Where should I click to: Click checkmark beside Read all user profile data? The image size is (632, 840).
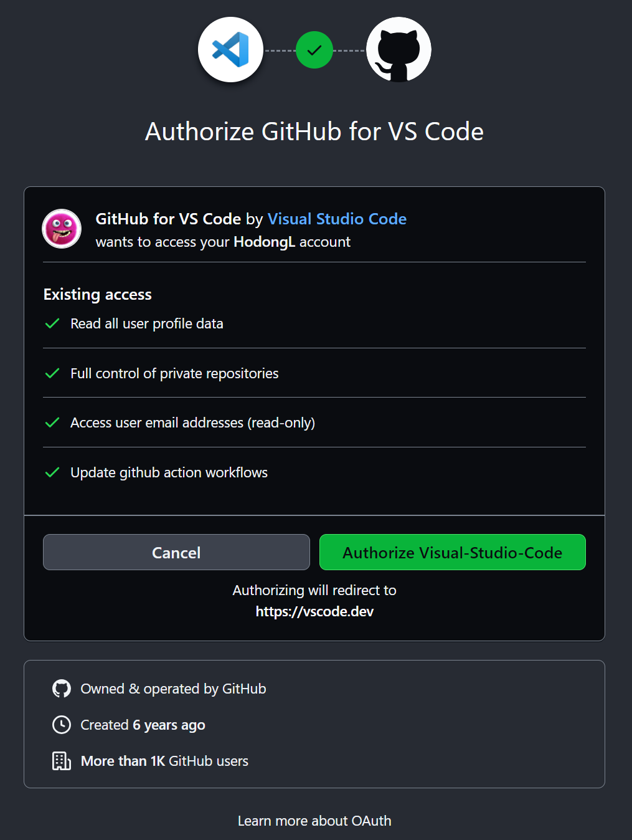pyautogui.click(x=52, y=323)
